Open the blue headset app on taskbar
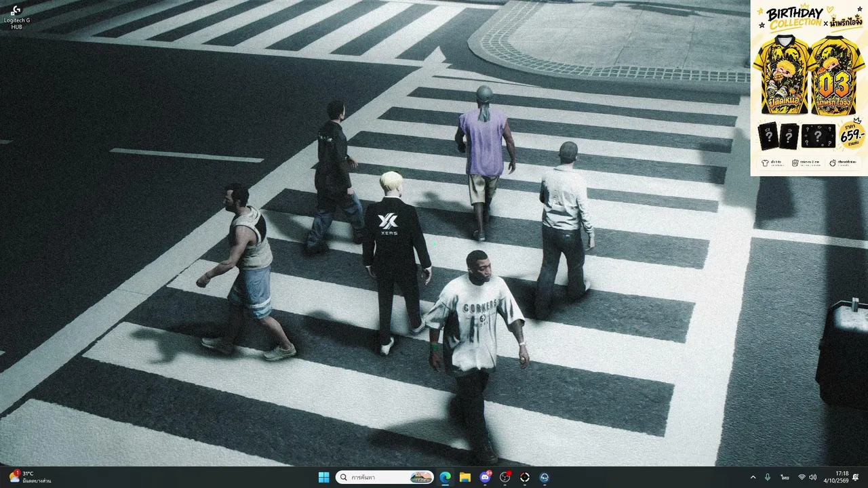 point(545,477)
